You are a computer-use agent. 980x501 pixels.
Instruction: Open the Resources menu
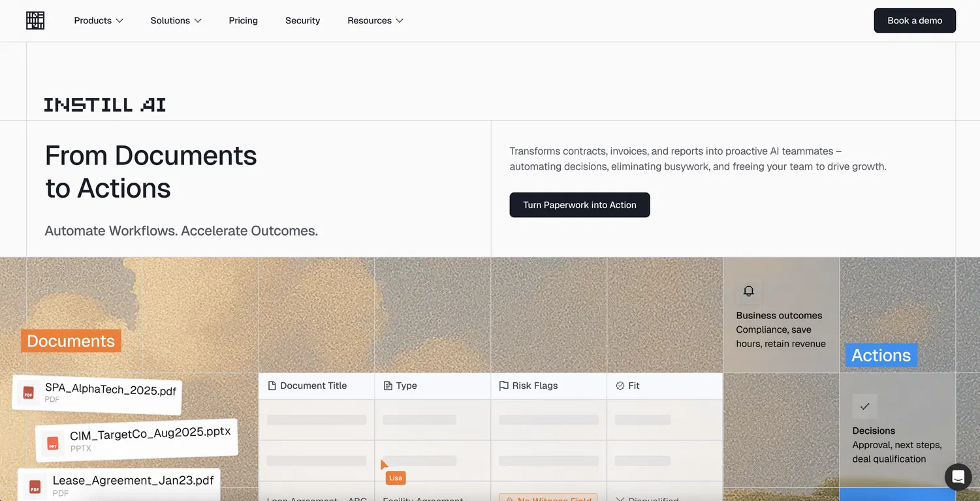[375, 21]
